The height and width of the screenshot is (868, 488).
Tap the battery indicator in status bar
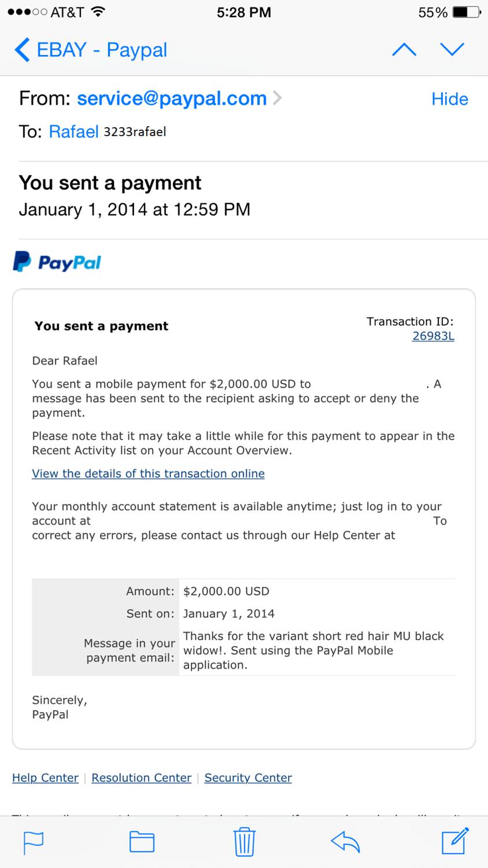(x=466, y=12)
